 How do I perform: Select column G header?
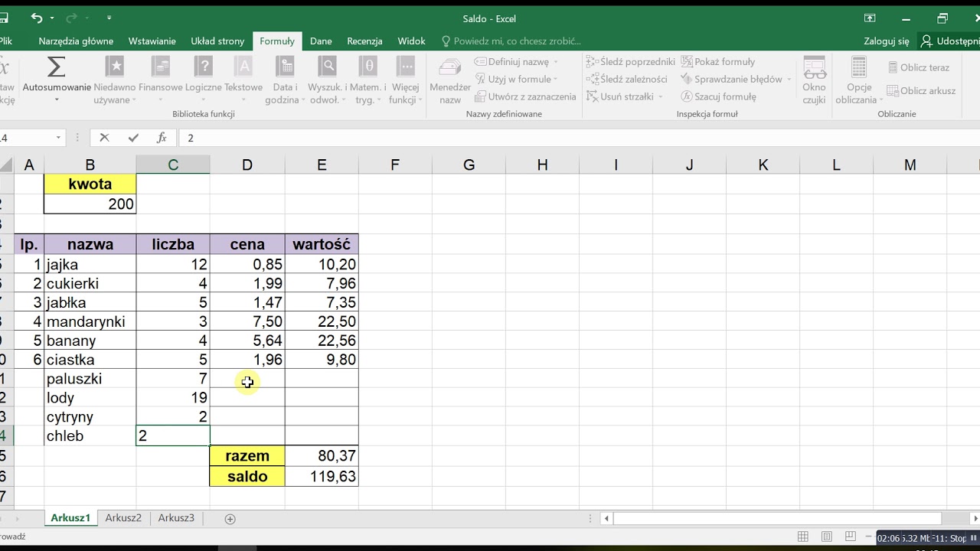click(x=469, y=165)
